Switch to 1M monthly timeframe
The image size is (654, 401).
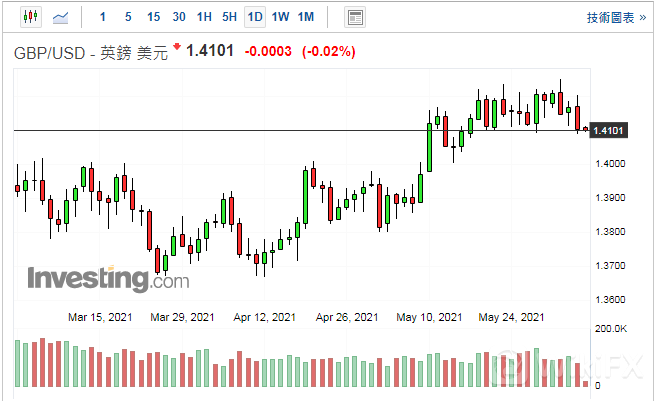click(306, 17)
